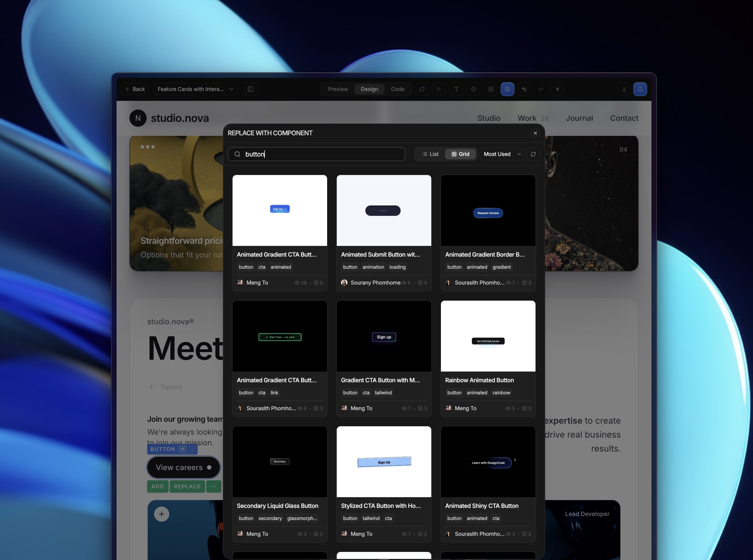This screenshot has width=753, height=560.
Task: Click the Share export icon at top right
Action: pos(640,89)
